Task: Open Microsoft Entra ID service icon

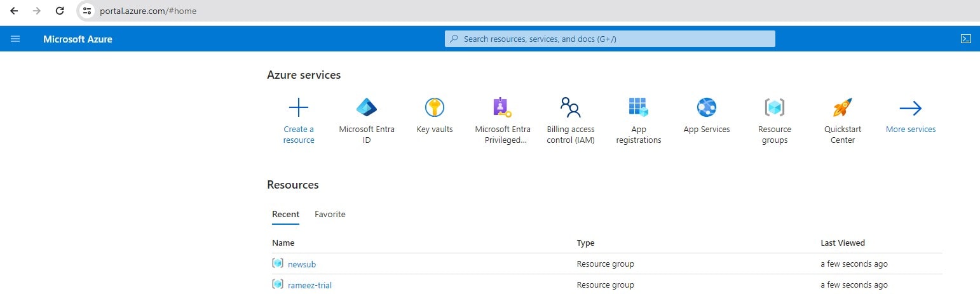Action: [x=367, y=107]
